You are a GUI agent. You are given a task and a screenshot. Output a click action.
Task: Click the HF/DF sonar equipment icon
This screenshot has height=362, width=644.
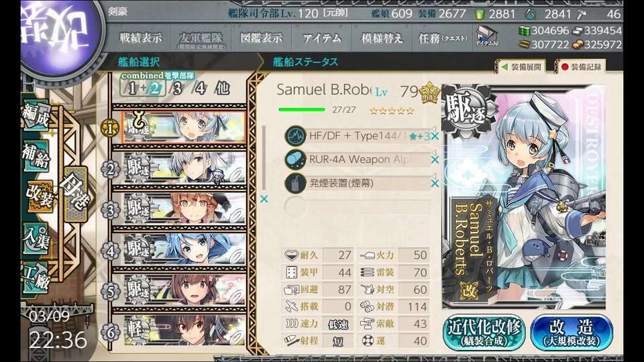pos(295,136)
